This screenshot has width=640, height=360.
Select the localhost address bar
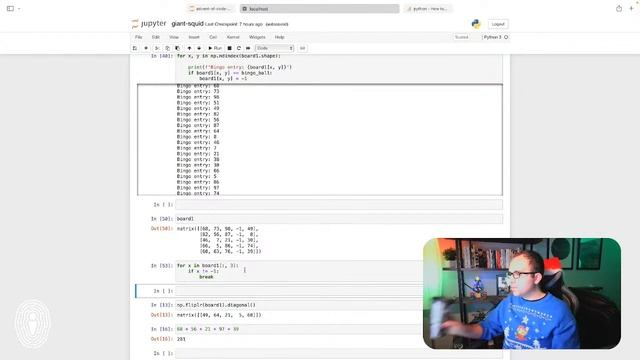point(320,9)
